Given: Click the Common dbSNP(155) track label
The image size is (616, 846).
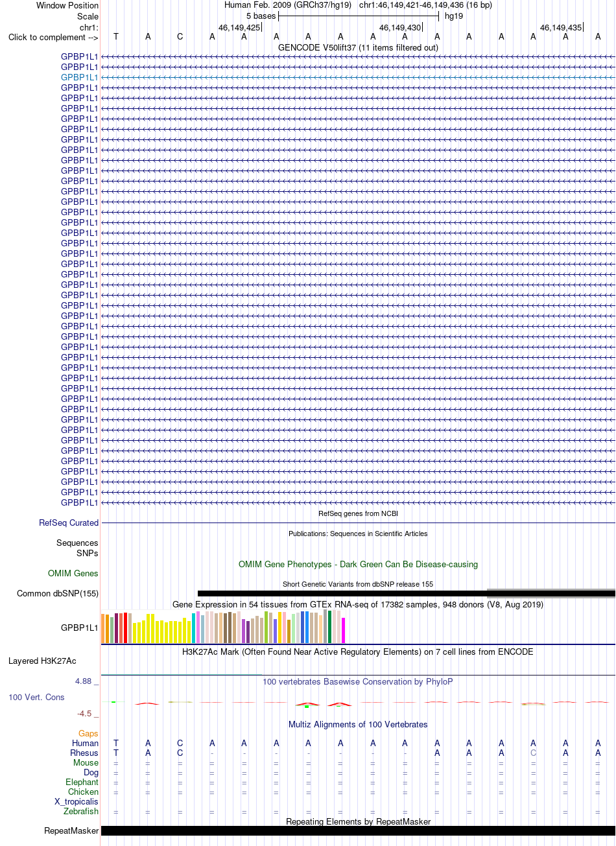Looking at the screenshot, I should coord(58,593).
